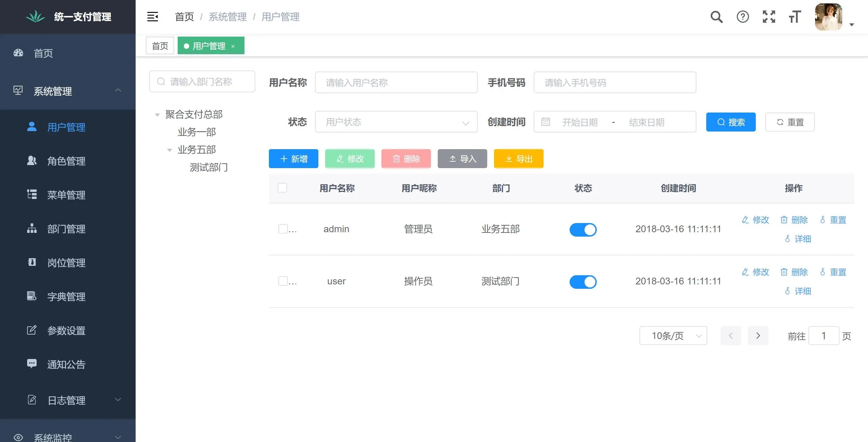868x442 pixels.
Task: Close the 用户管理 tab via x icon
Action: [233, 46]
